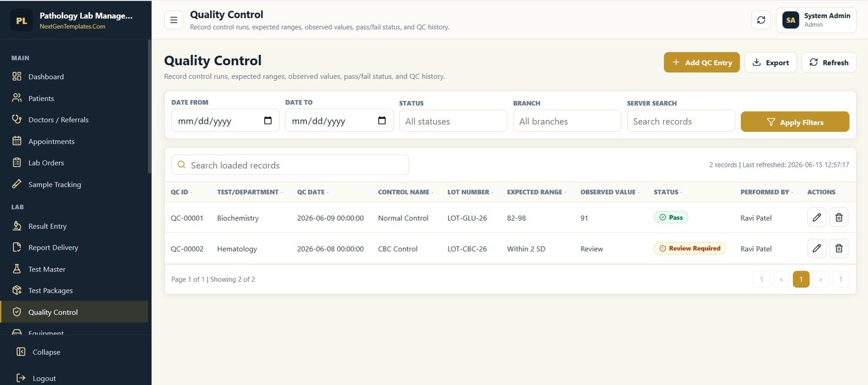Open the hamburger menu toggle
The width and height of the screenshot is (868, 385).
pos(174,20)
